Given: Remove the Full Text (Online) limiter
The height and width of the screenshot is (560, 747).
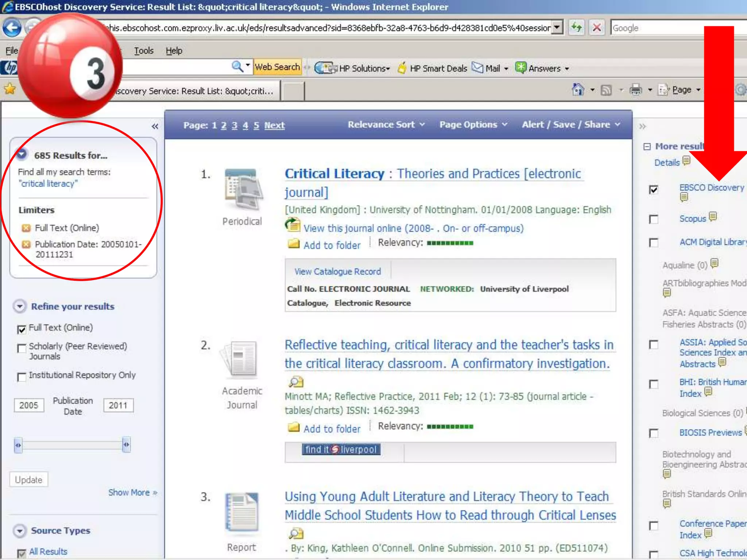Looking at the screenshot, I should point(26,228).
